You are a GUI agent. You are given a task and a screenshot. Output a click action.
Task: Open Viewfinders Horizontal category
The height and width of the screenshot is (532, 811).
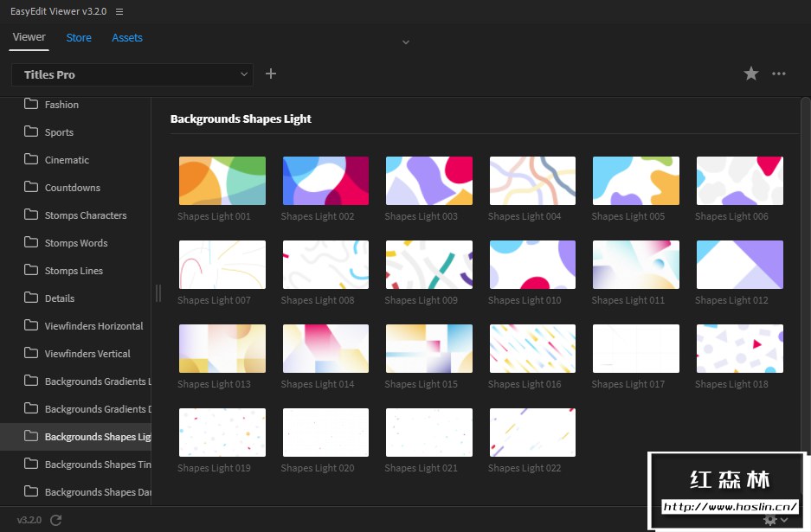[75, 326]
